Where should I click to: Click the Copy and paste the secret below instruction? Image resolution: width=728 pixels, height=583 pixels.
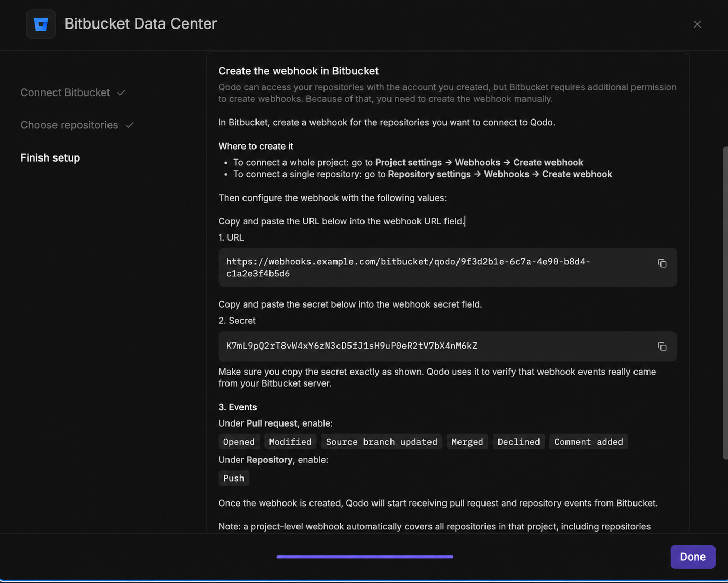(350, 304)
